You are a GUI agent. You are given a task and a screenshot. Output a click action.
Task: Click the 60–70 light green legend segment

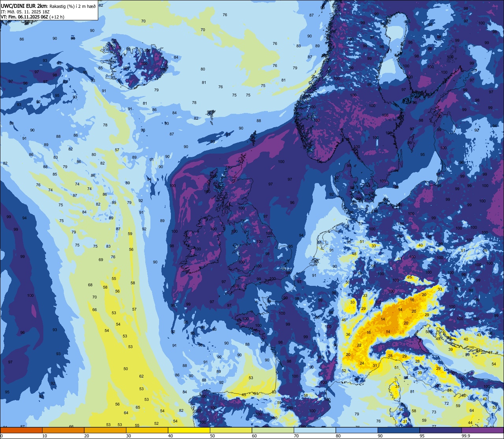pos(273,430)
